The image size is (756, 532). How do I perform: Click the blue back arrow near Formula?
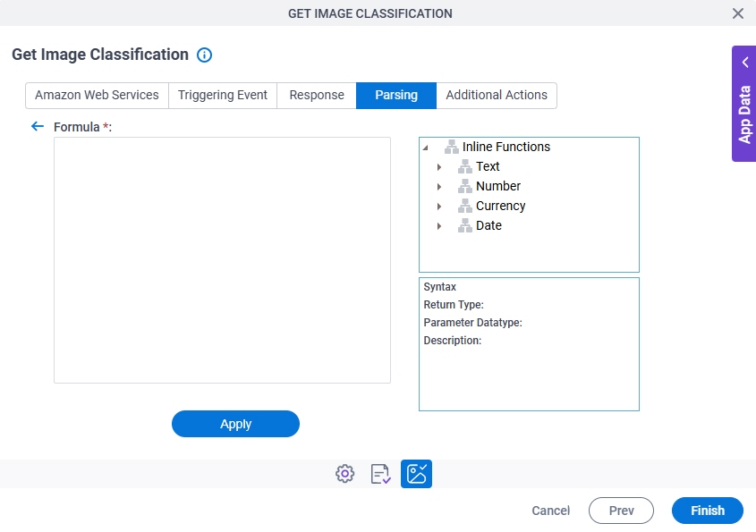(x=37, y=126)
